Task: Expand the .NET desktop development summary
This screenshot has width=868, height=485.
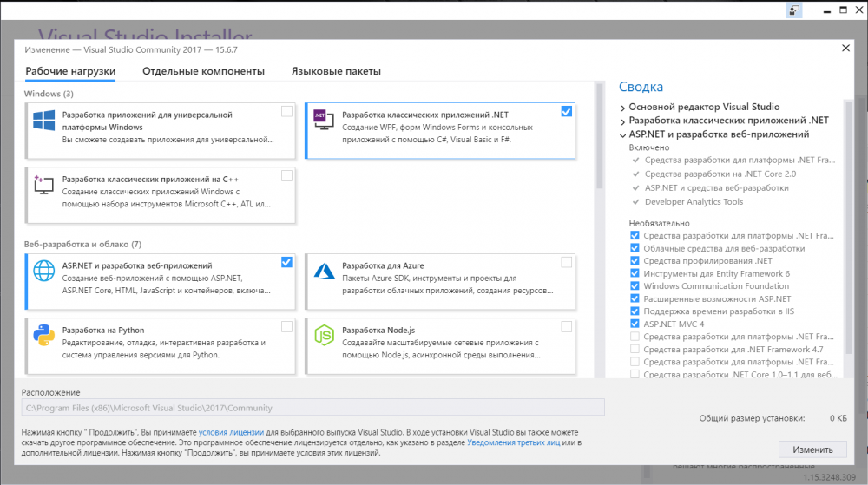Action: [x=623, y=121]
